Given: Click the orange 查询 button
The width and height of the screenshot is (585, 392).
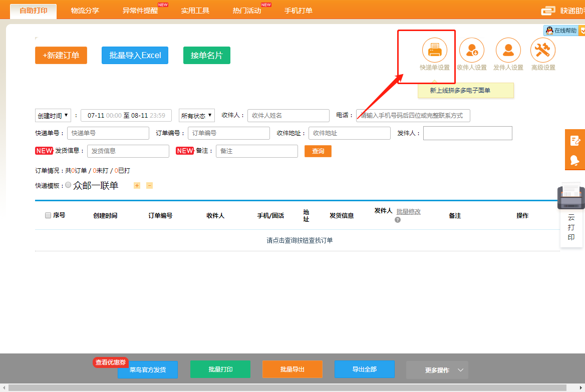Looking at the screenshot, I should coord(318,151).
